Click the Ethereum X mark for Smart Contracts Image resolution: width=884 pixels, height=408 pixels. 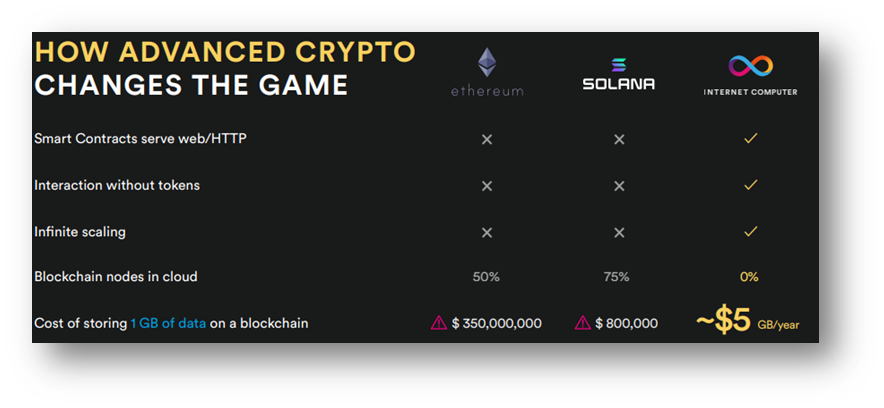pyautogui.click(x=487, y=139)
